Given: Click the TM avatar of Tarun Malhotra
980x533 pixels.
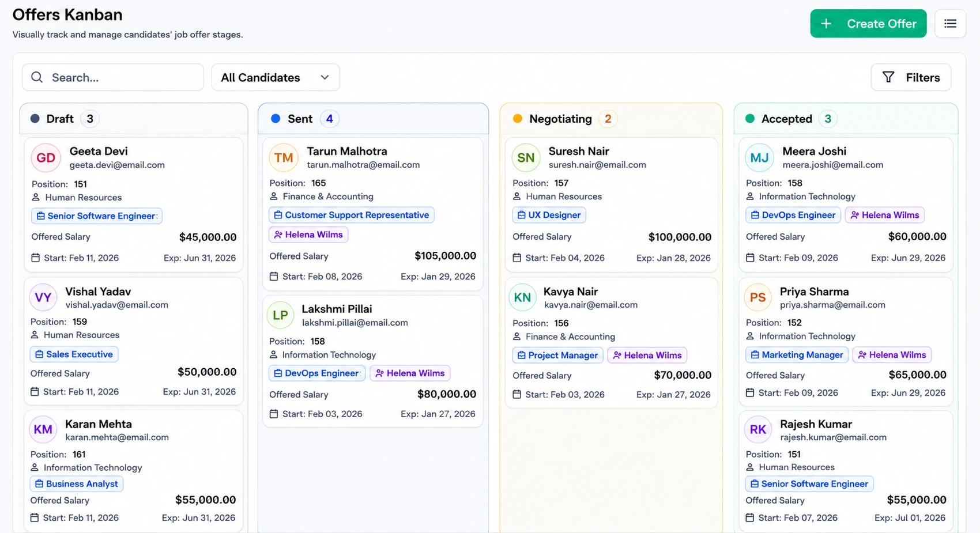Looking at the screenshot, I should [284, 158].
